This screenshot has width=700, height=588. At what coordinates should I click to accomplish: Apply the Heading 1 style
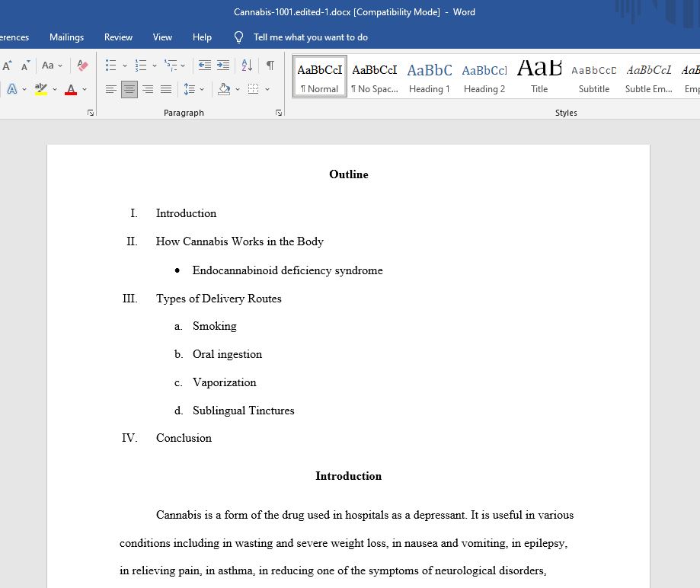(430, 76)
